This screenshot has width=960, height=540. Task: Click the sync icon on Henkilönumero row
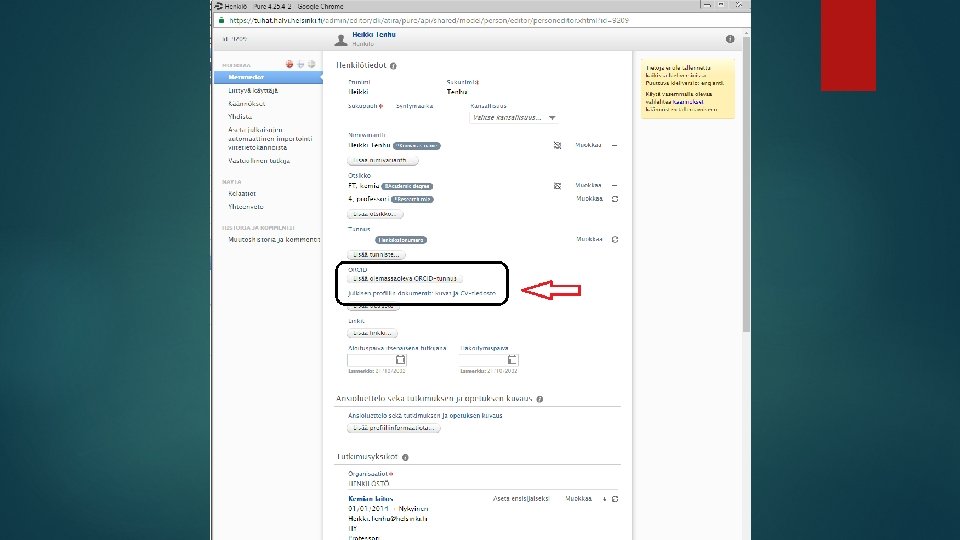[x=615, y=239]
